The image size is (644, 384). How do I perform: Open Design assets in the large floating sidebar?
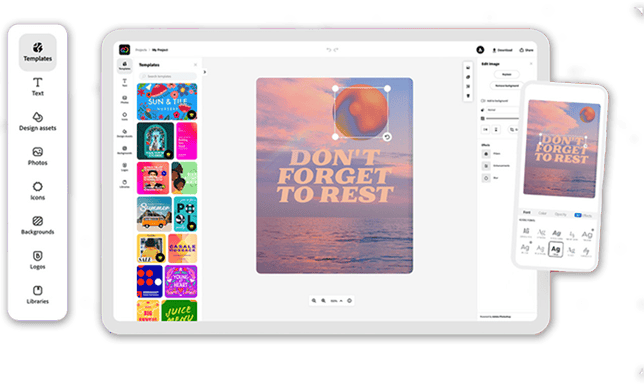pos(37,122)
